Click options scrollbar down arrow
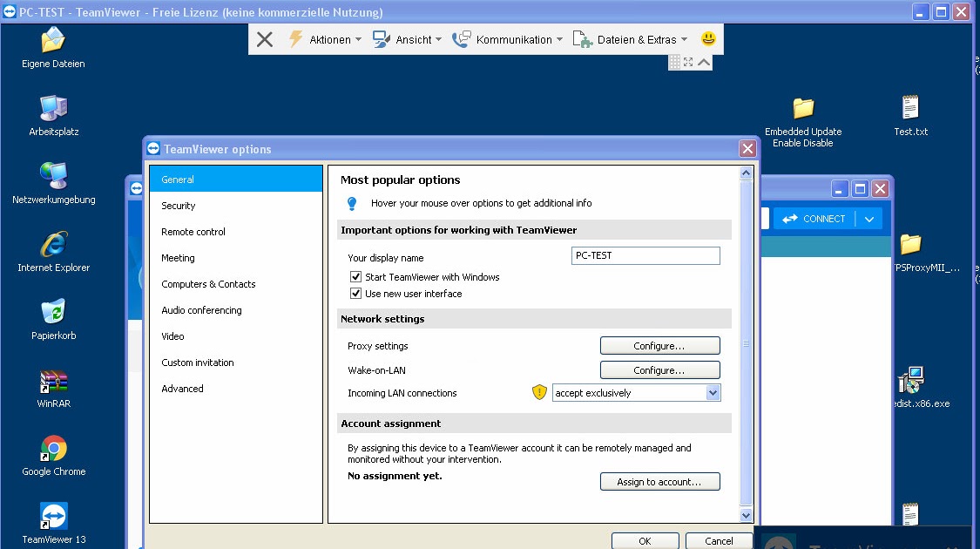980x549 pixels. point(746,515)
